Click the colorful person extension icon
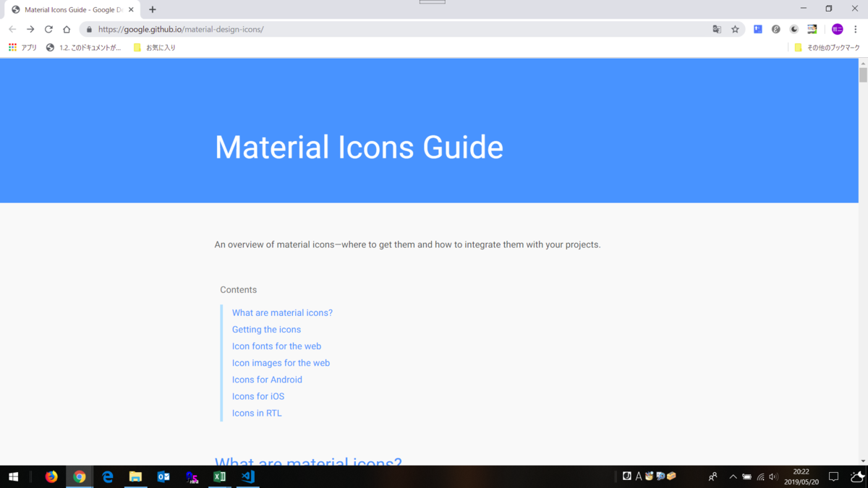Image resolution: width=868 pixels, height=488 pixels. tap(812, 30)
